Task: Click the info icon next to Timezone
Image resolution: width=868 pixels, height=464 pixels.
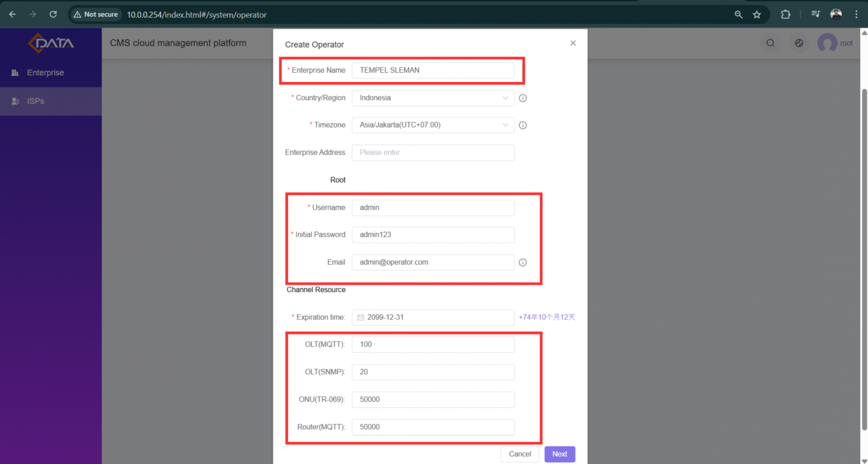Action: [522, 125]
